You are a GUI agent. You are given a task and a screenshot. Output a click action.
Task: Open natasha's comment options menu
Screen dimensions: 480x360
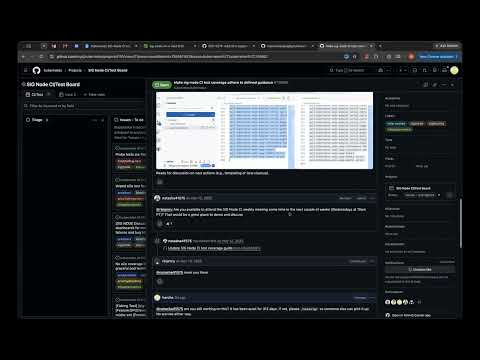pos(372,198)
